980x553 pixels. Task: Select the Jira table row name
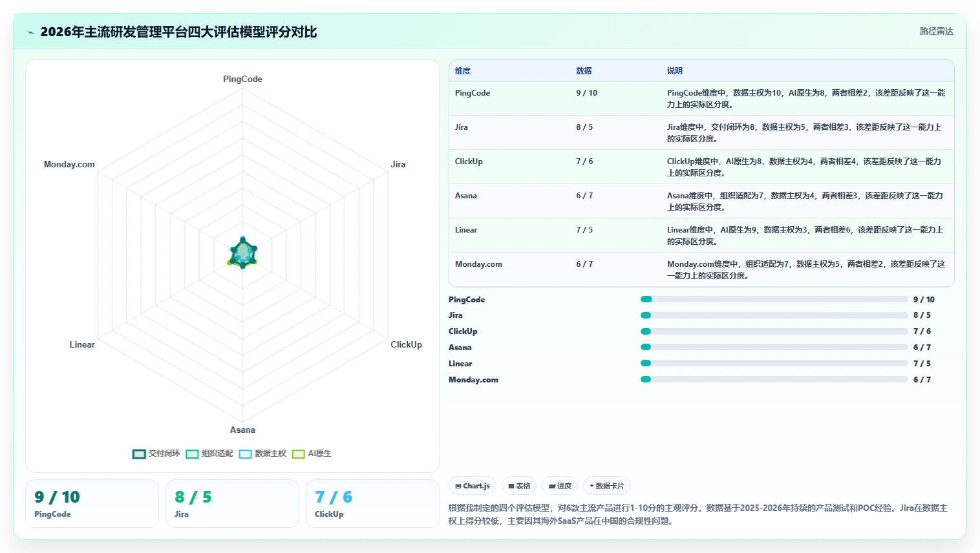click(462, 127)
